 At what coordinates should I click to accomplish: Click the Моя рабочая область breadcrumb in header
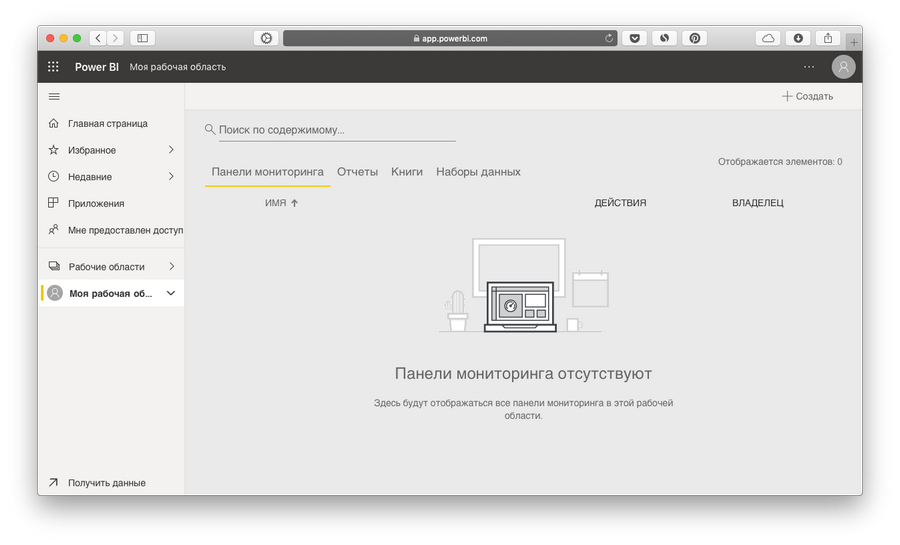[x=177, y=67]
